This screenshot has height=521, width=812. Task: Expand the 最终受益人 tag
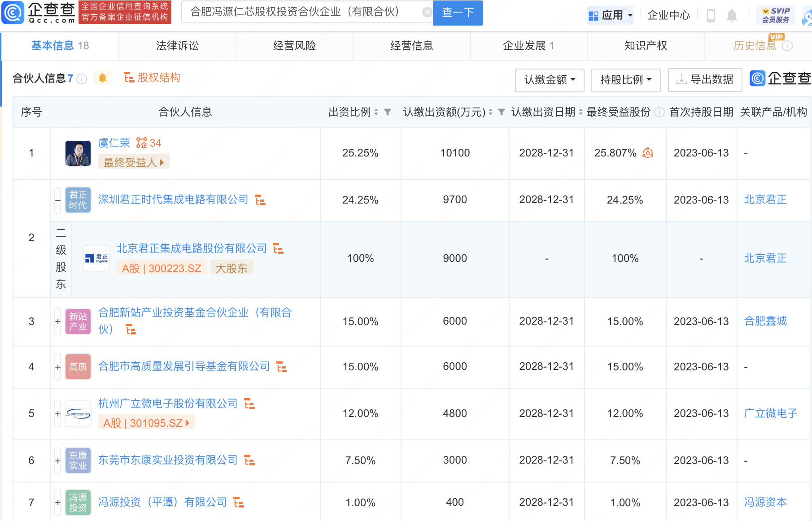click(x=134, y=162)
